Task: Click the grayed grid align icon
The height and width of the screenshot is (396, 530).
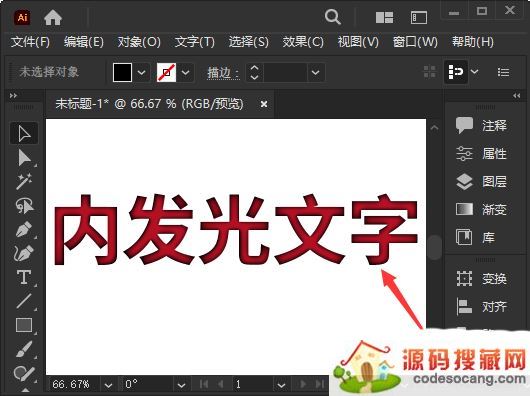Action: 430,72
